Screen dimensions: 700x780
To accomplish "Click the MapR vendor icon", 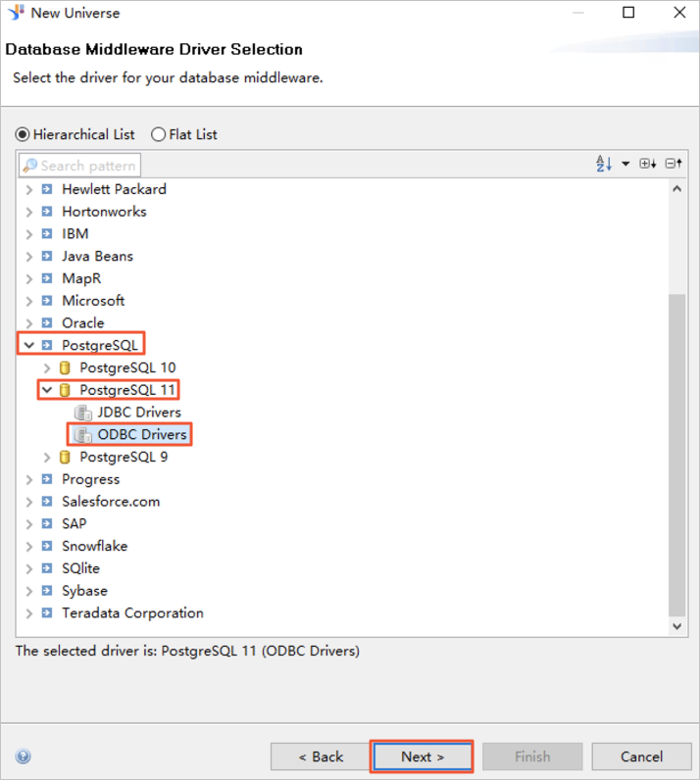I will (x=47, y=278).
